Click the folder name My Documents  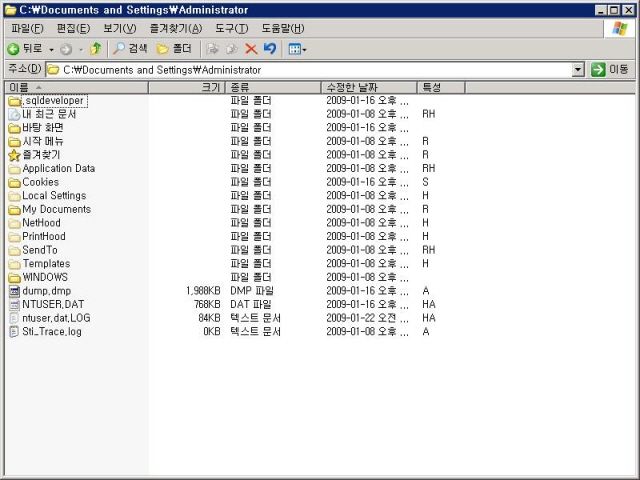click(x=57, y=209)
